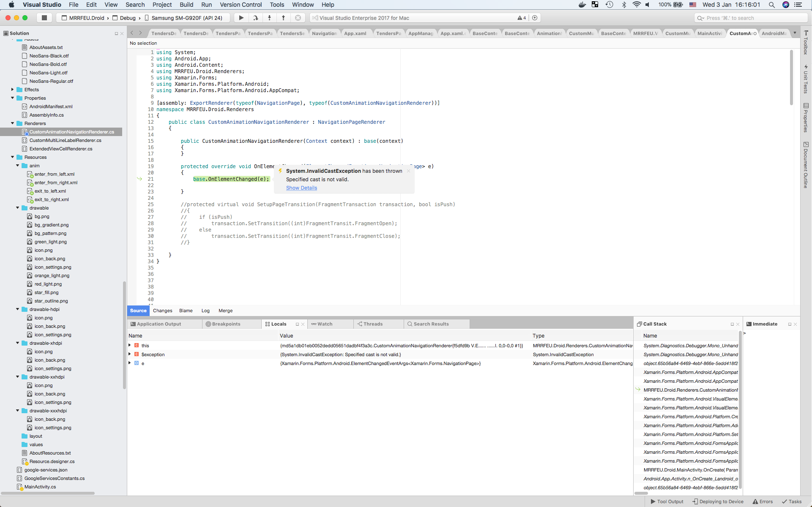Click the Run (play) debug button
812x507 pixels.
(x=241, y=18)
